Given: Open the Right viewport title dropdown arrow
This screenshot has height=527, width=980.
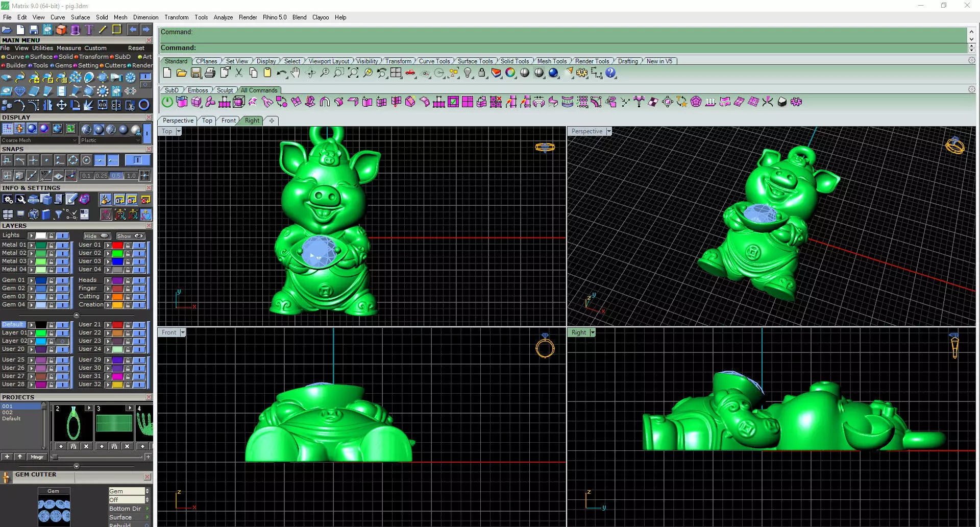Looking at the screenshot, I should click(593, 332).
